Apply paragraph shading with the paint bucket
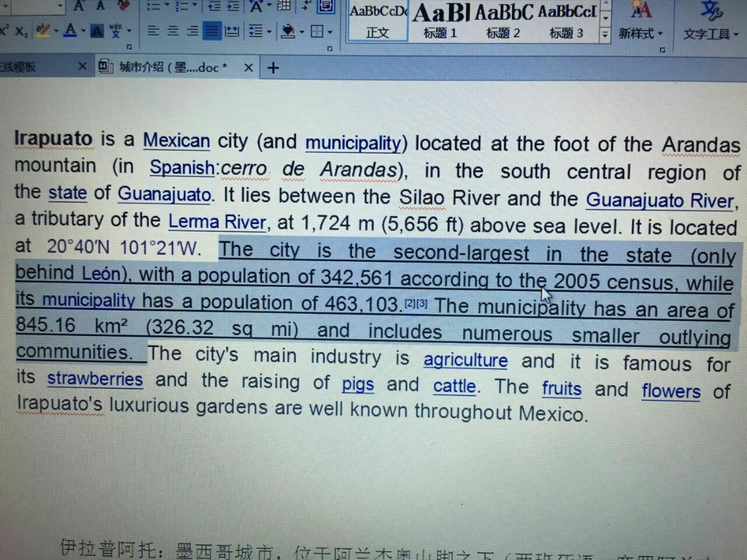 tap(288, 32)
